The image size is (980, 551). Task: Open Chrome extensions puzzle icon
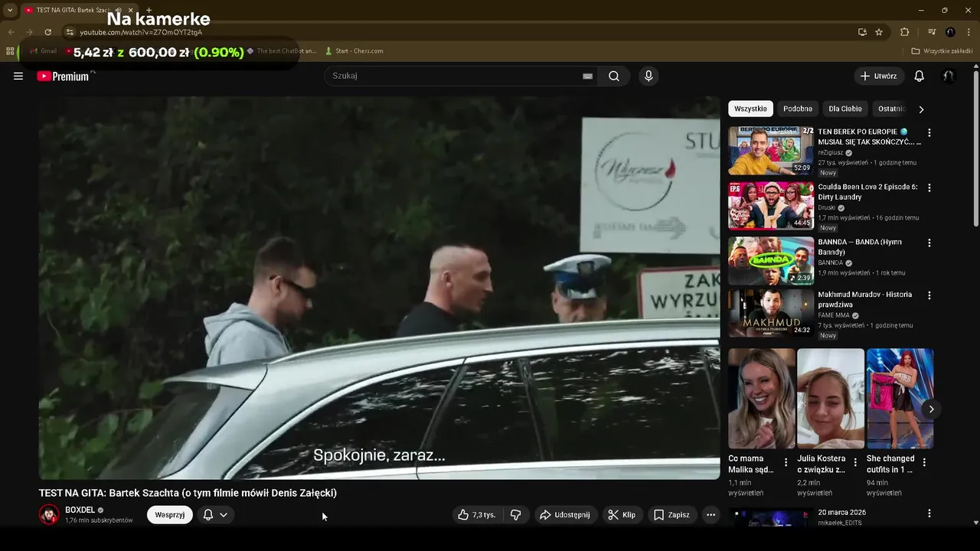pyautogui.click(x=904, y=32)
